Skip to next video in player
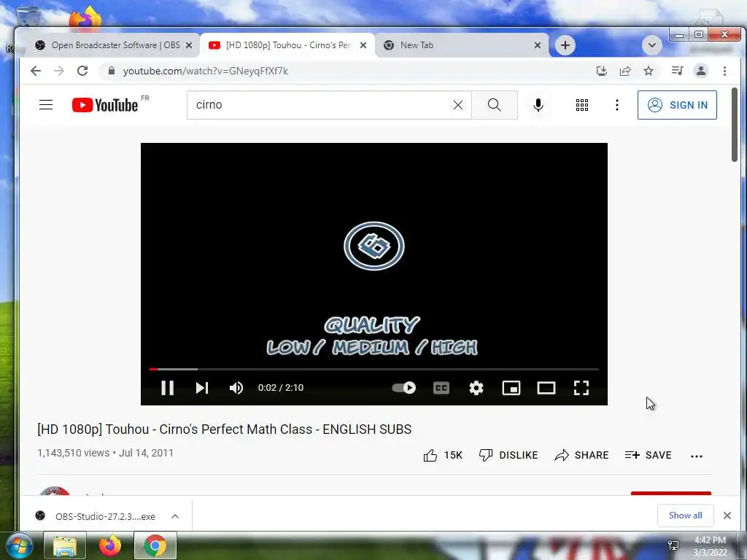This screenshot has width=747, height=560. 202,388
